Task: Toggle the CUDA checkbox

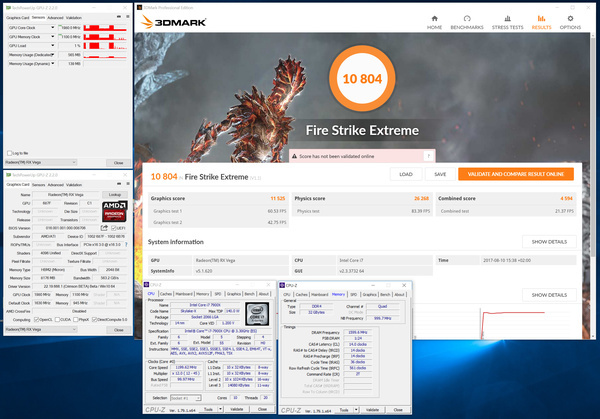Action: 57,320
